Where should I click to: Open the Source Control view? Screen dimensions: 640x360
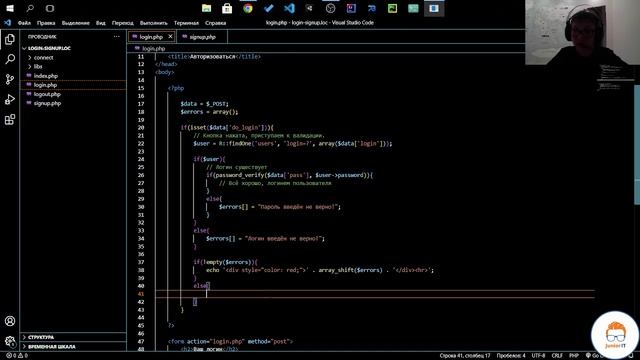click(10, 79)
